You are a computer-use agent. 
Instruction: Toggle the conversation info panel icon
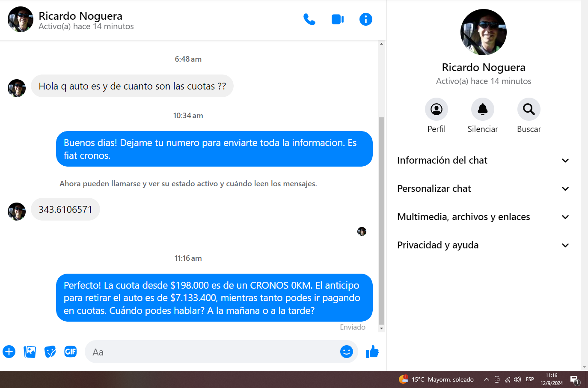coord(365,19)
